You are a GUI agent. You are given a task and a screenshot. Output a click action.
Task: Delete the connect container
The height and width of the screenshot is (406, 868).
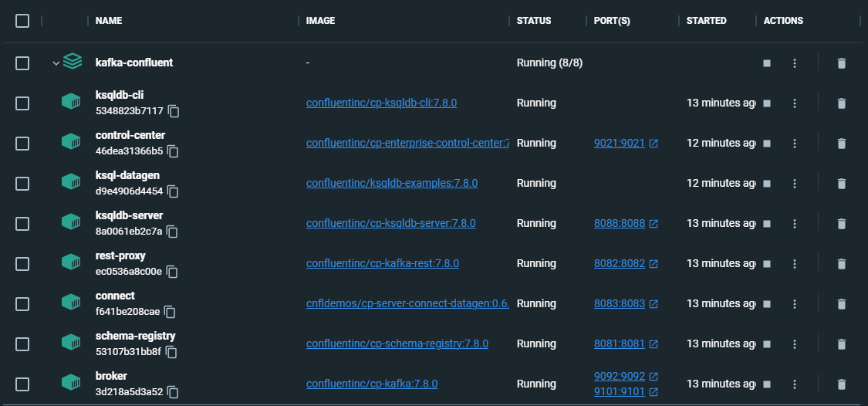842,304
